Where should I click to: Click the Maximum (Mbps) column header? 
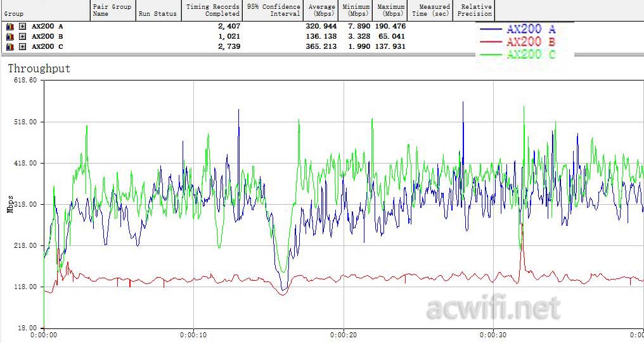390,10
